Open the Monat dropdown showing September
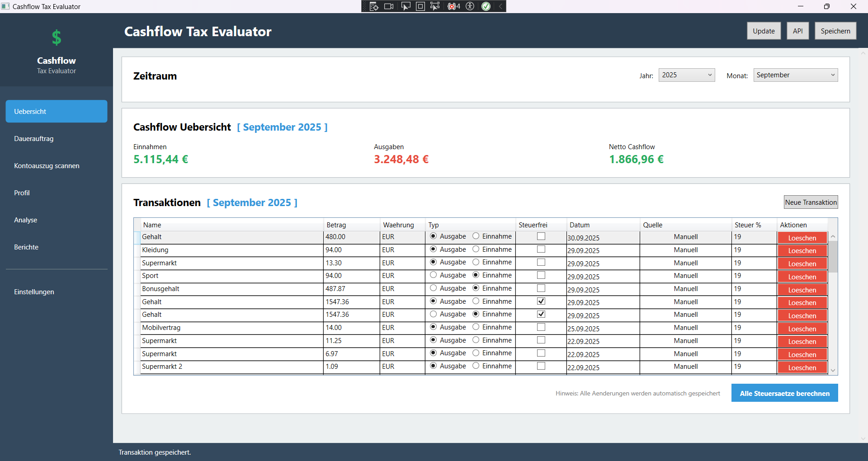This screenshot has width=868, height=461. 795,75
